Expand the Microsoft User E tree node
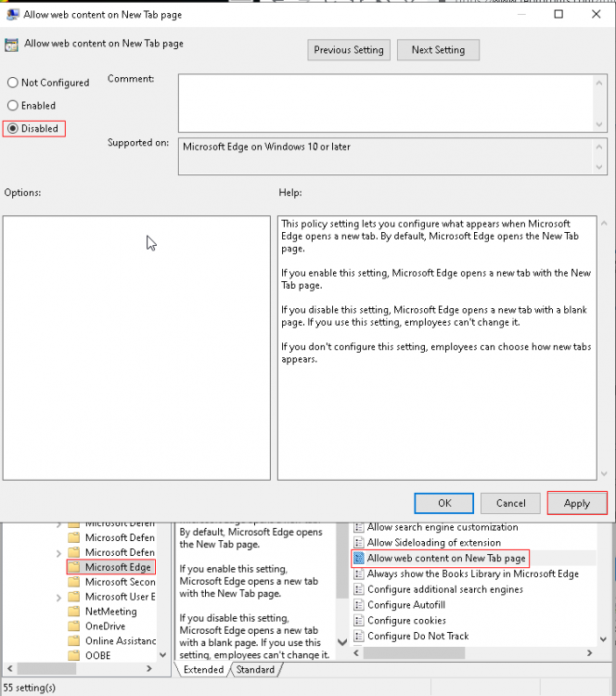Image resolution: width=616 pixels, height=696 pixels. pyautogui.click(x=58, y=598)
